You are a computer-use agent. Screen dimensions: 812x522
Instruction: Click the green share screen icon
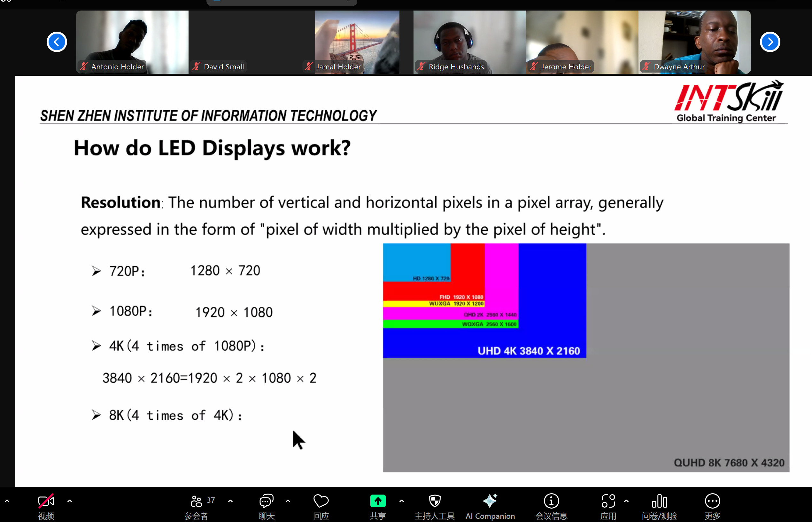click(x=378, y=501)
